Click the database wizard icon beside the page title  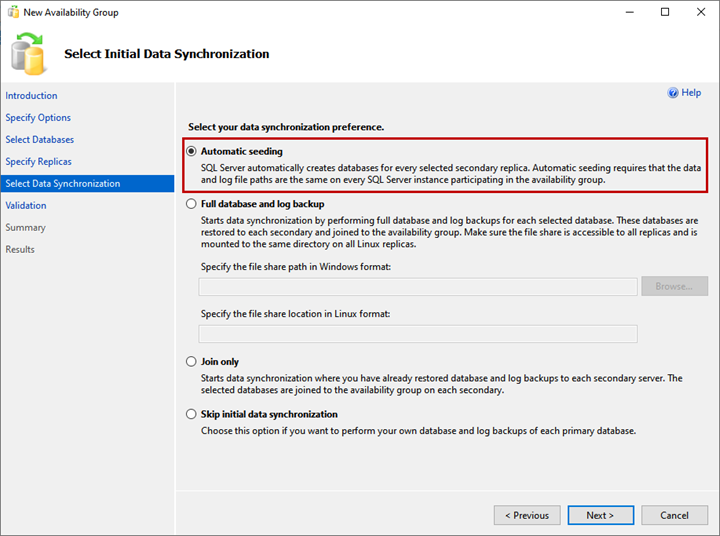click(x=28, y=54)
